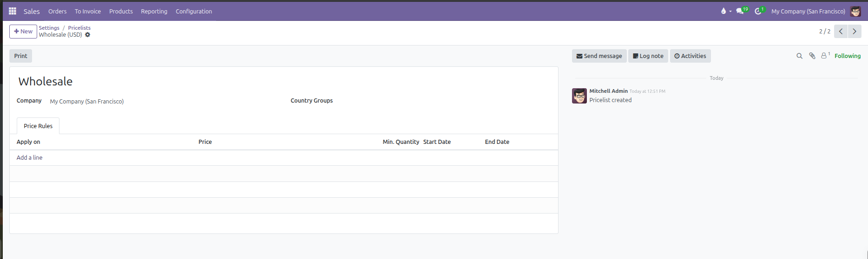This screenshot has width=868, height=259.
Task: Click the user avatar in top bar
Action: (x=855, y=11)
